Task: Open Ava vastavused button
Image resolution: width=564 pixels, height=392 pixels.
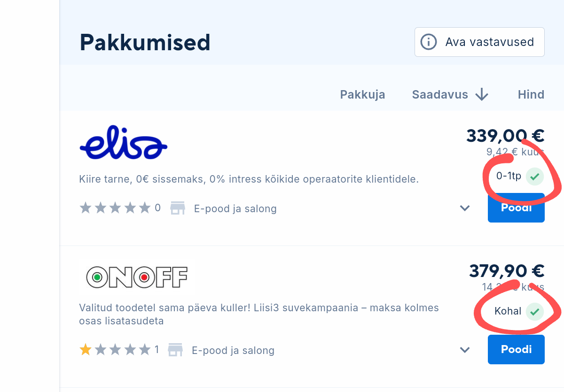Action: (x=479, y=42)
